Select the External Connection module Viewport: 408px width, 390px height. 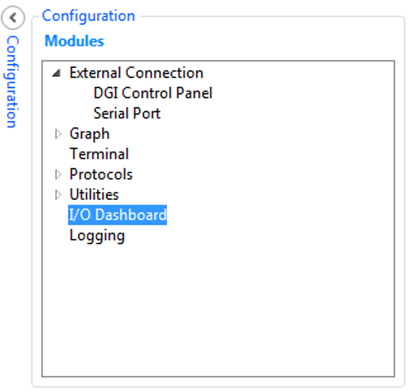click(x=136, y=73)
